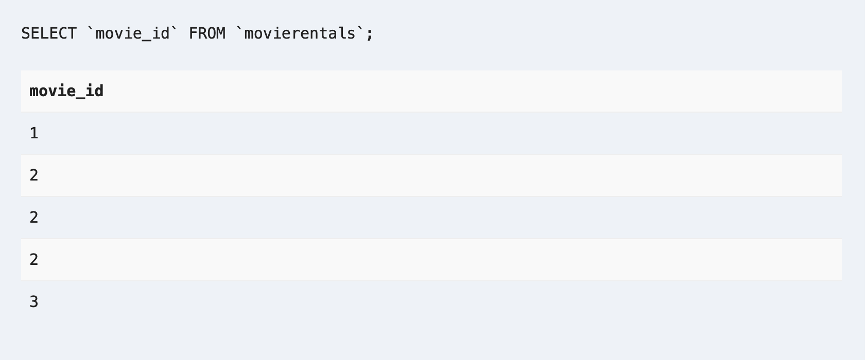Select the first cell with value 2
Viewport: 868px width, 360px height.
[34, 175]
